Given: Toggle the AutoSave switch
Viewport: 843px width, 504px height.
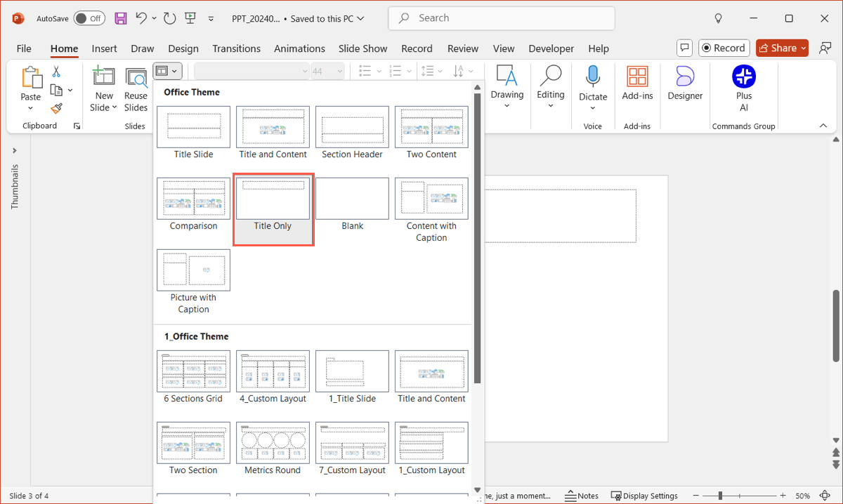Looking at the screenshot, I should point(89,18).
